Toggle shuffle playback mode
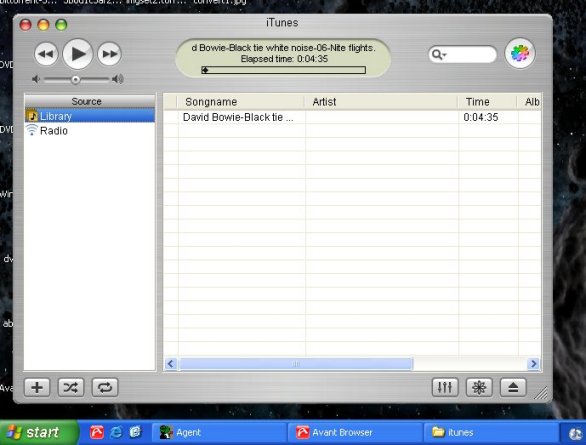The height and width of the screenshot is (445, 586). [71, 387]
